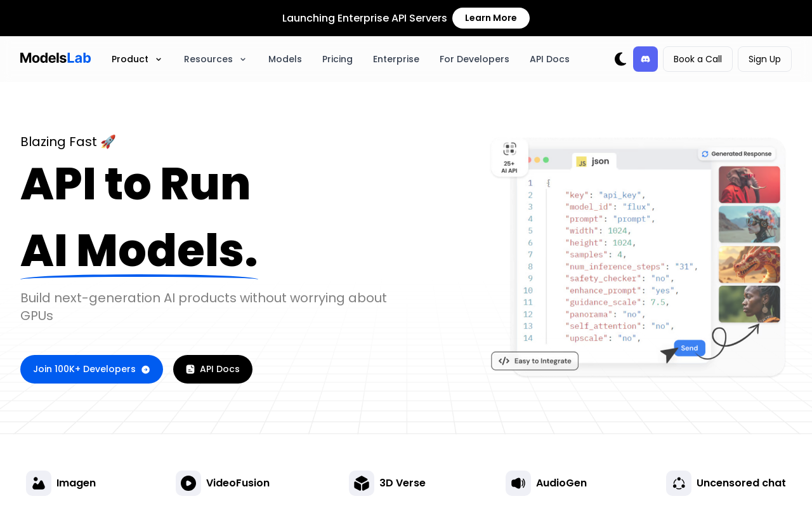This screenshot has width=812, height=508.
Task: Open For Developers in navigation
Action: pyautogui.click(x=475, y=59)
